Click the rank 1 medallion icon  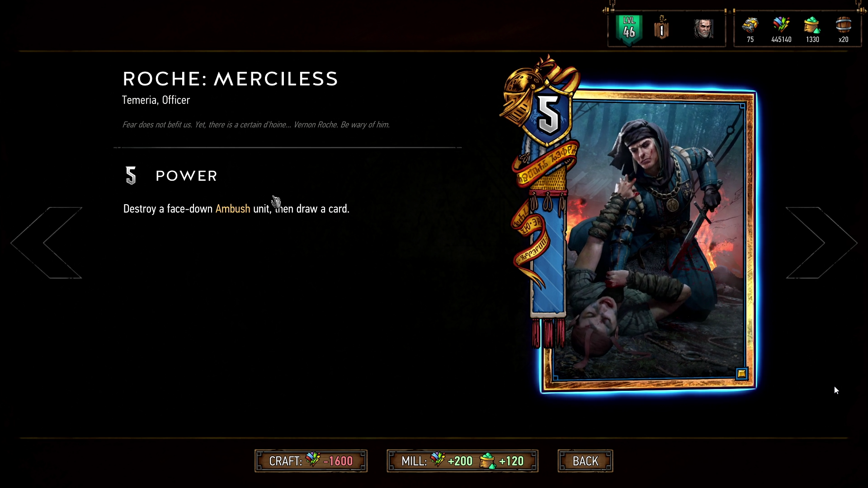point(661,28)
